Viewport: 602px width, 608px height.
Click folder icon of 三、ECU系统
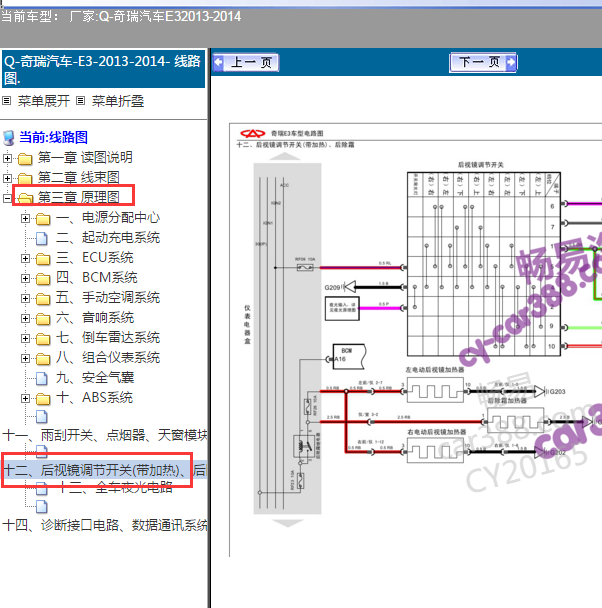point(43,259)
